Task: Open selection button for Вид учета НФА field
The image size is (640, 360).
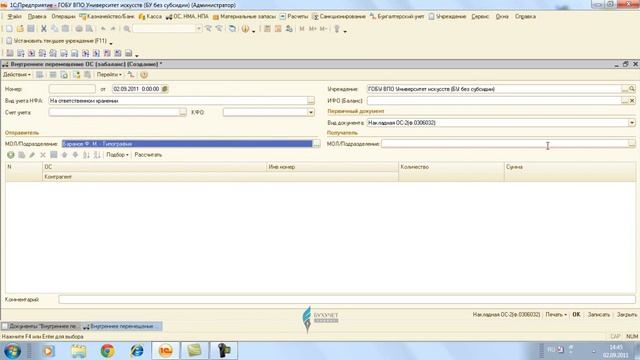Action: [x=311, y=101]
